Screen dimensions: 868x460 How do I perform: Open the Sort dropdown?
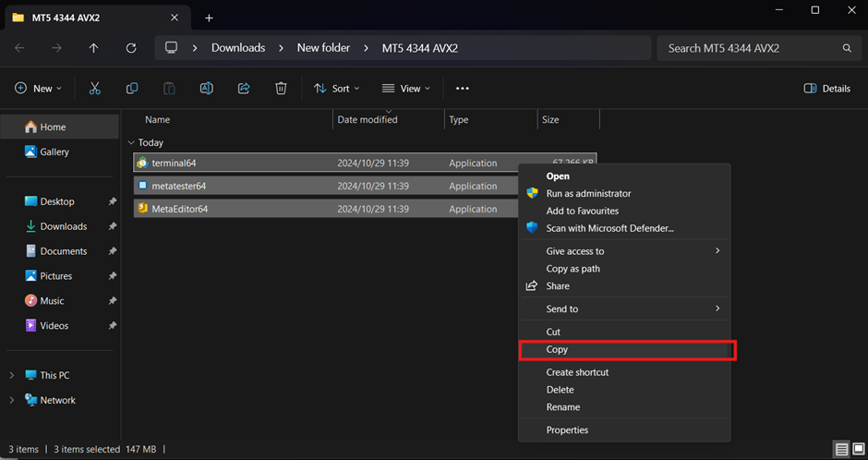(337, 89)
